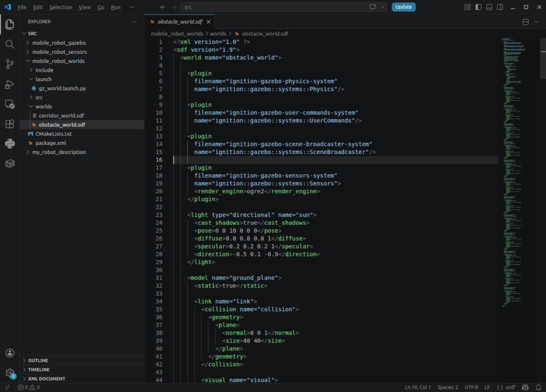Screen dimensions: 546x392
Task: Open the chat icon beside search box
Action: pyautogui.click(x=373, y=7)
